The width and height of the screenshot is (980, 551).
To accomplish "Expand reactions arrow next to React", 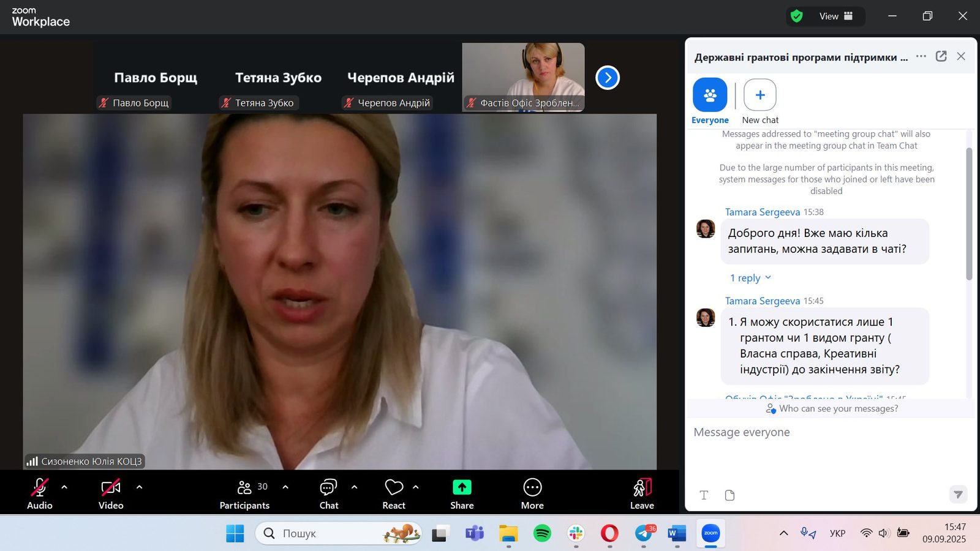I will click(x=416, y=487).
